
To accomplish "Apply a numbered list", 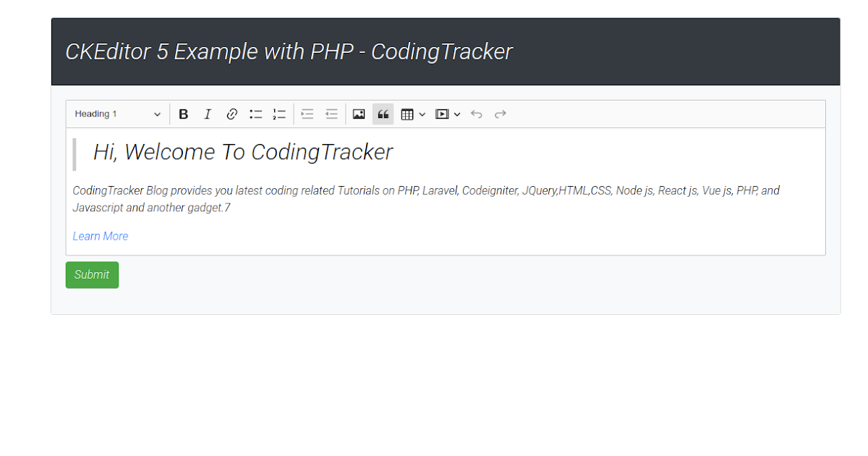I will 279,114.
